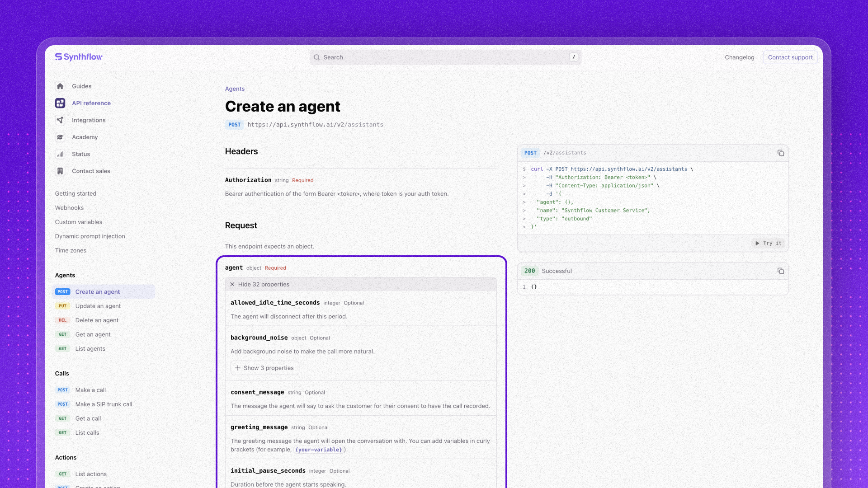Click the API reference sidebar icon
This screenshot has height=488, width=868.
click(60, 103)
